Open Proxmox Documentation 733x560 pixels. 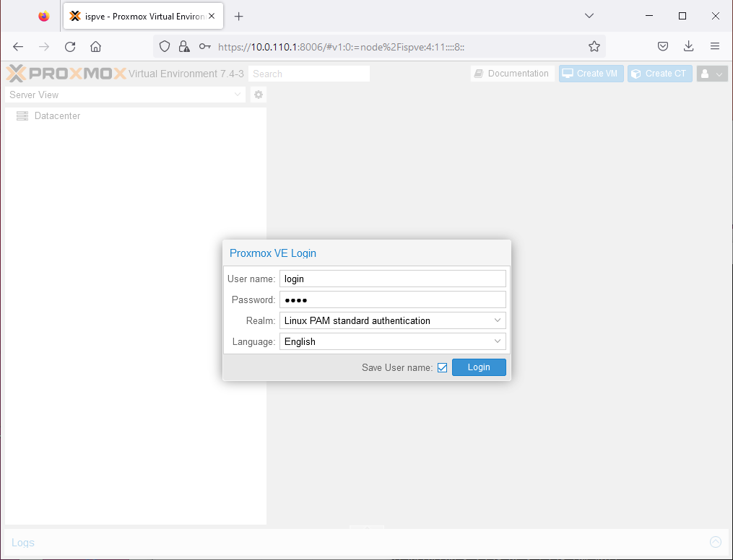[512, 74]
